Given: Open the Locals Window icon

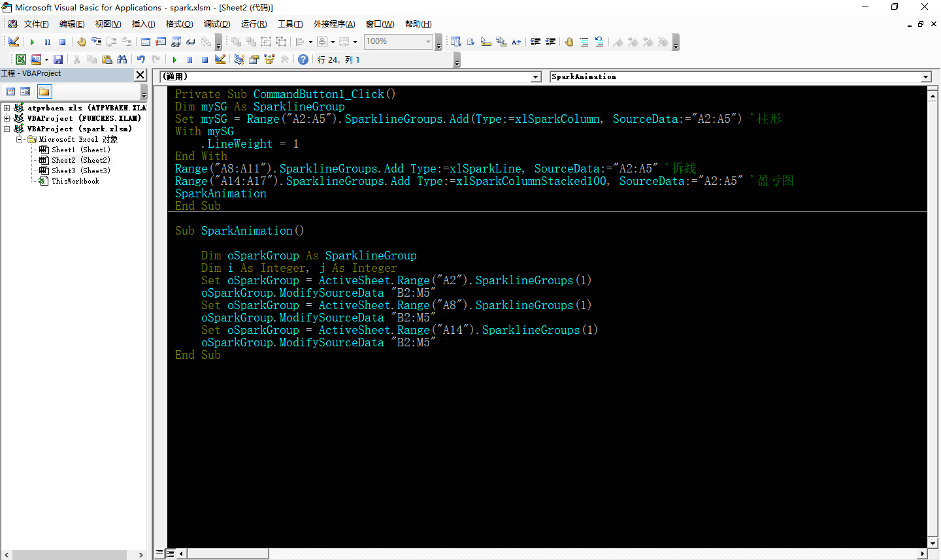Looking at the screenshot, I should click(x=145, y=41).
